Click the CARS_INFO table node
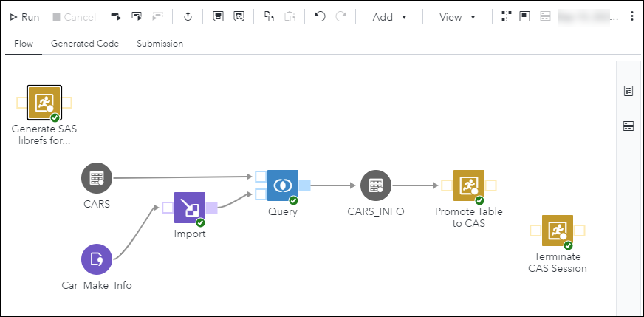 click(x=375, y=185)
